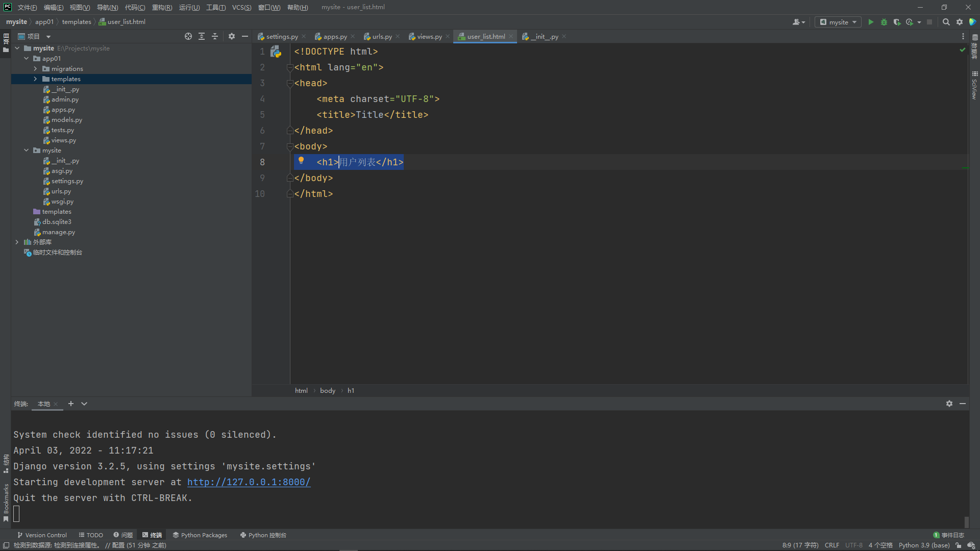Viewport: 980px width, 551px height.
Task: Open the local server link 127.0.0.1:8000
Action: coord(249,482)
